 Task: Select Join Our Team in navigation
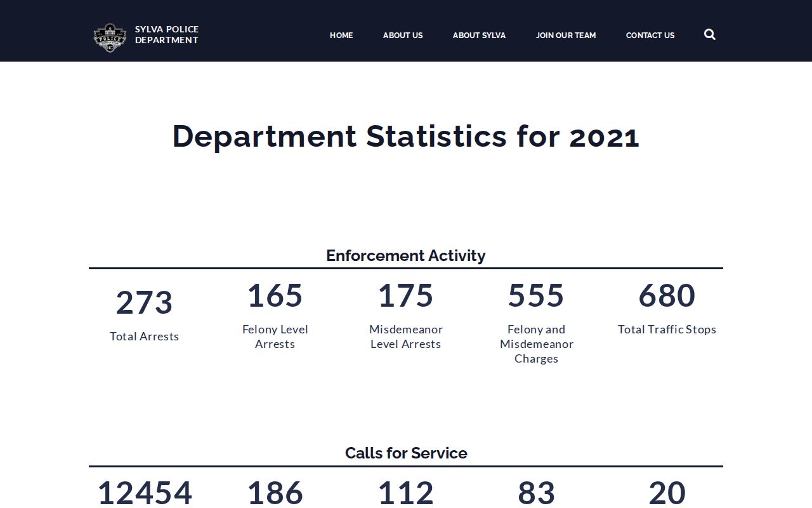(566, 36)
